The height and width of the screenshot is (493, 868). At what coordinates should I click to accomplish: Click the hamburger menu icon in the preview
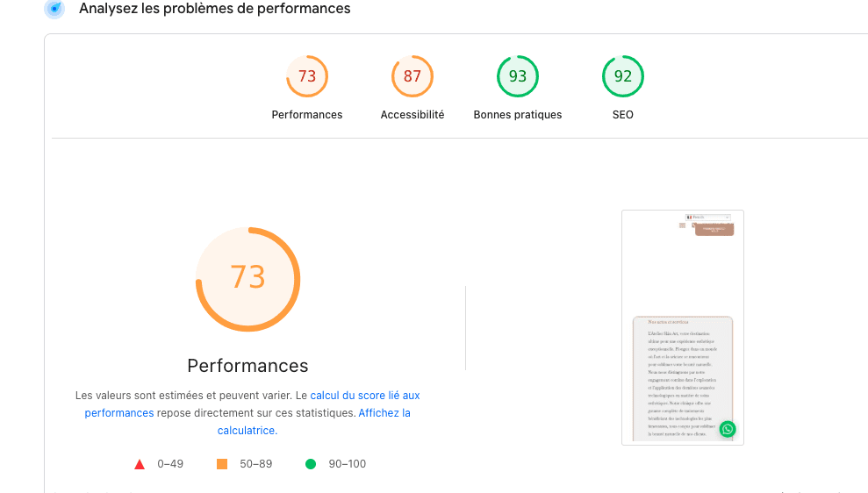pyautogui.click(x=682, y=225)
